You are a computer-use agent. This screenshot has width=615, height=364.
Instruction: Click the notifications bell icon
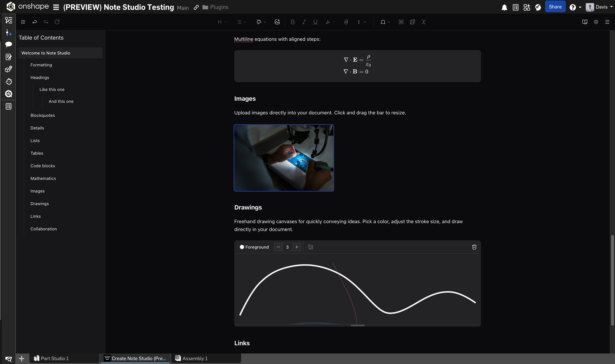click(504, 7)
